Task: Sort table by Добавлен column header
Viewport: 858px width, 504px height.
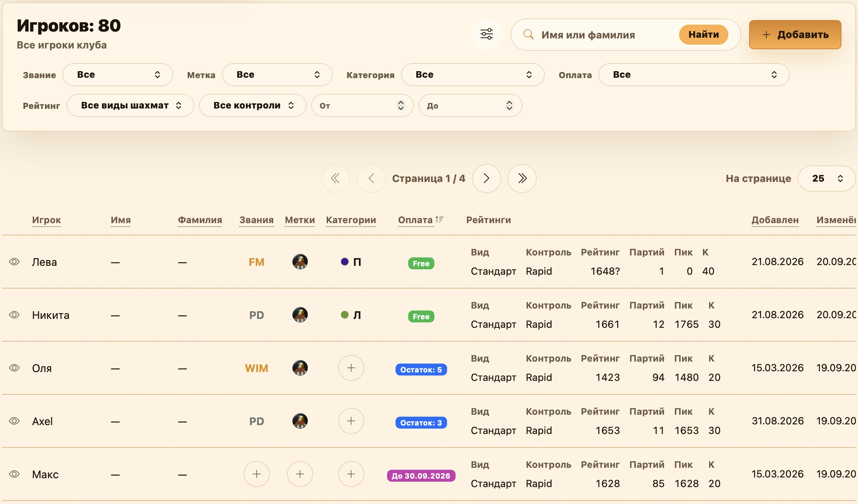Action: pyautogui.click(x=775, y=220)
